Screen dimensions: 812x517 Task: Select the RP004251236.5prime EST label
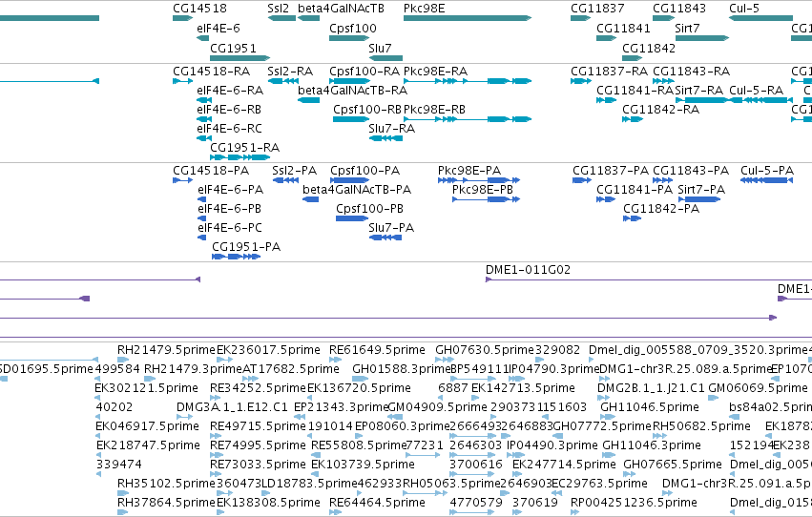point(634,503)
